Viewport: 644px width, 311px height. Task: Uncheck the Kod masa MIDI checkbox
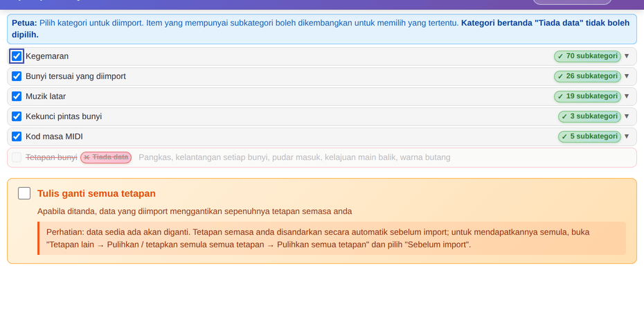[x=17, y=137]
